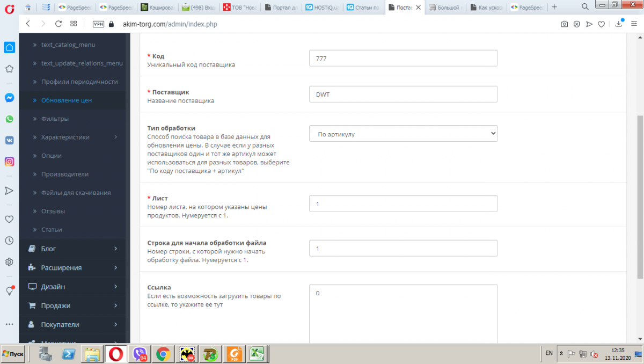644x364 pixels.
Task: Open Google Chrome from the taskbar
Action: (x=164, y=354)
